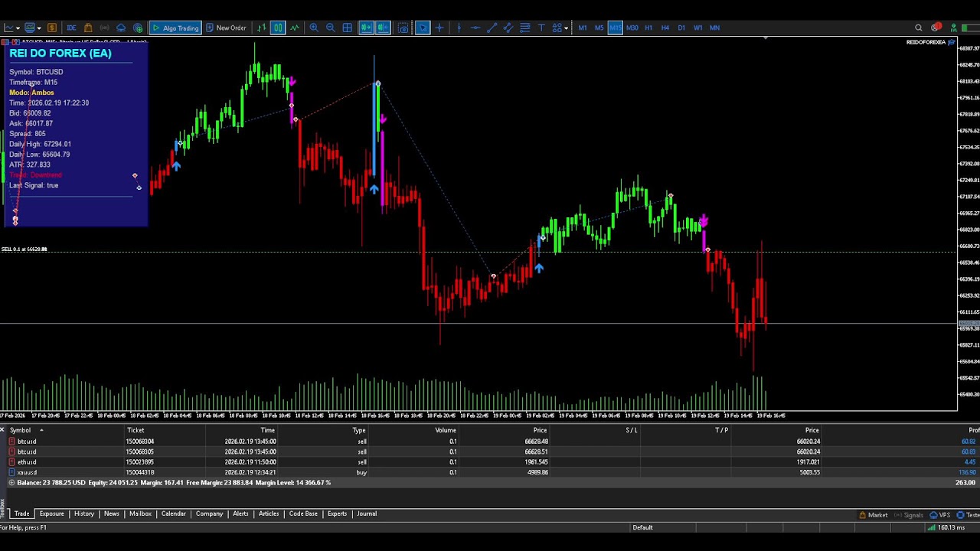This screenshot has height=551, width=980.
Task: Open the Code Base tab
Action: (x=303, y=514)
